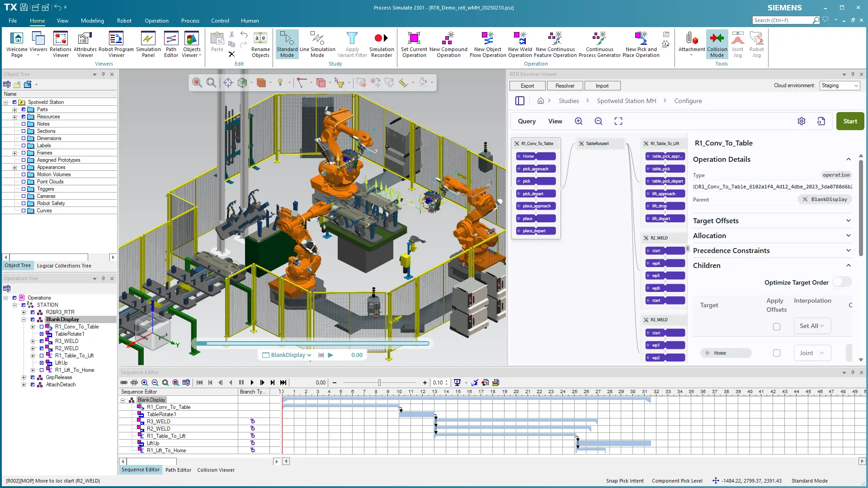The width and height of the screenshot is (868, 488).
Task: Adjust the Sequence Editor zoom slider
Action: coord(379,383)
